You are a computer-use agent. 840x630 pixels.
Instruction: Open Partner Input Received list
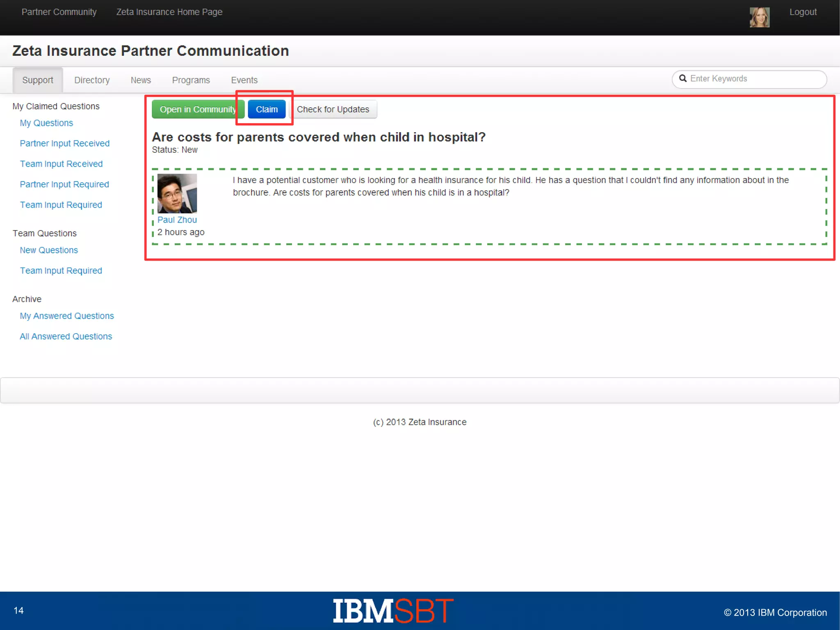pyautogui.click(x=65, y=143)
